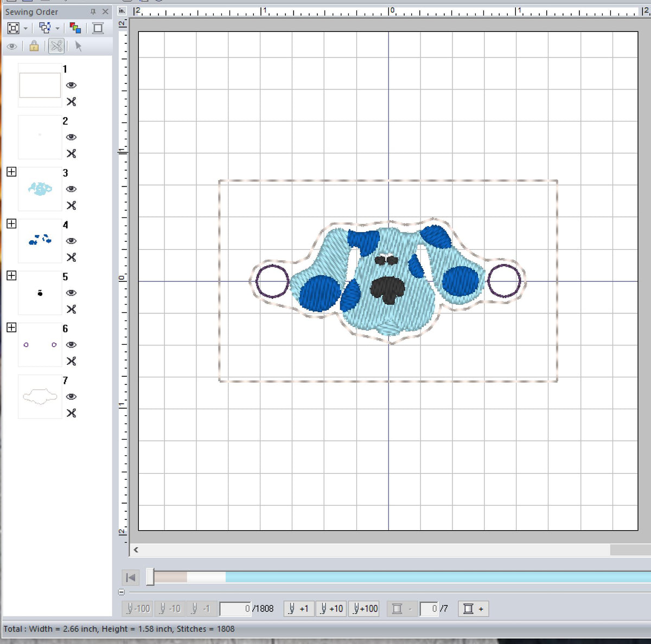This screenshot has width=651, height=644.
Task: Advance stitch simulation by +10 stitches
Action: coord(331,609)
